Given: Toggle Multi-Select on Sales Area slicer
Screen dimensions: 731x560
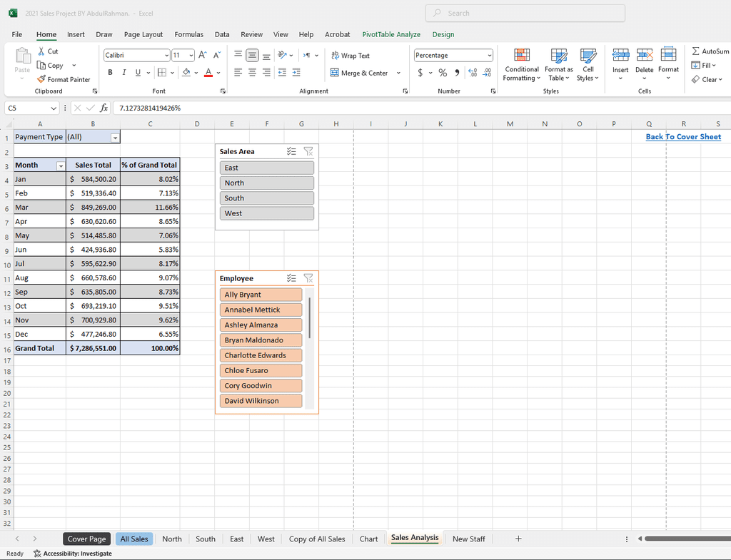Looking at the screenshot, I should [x=291, y=151].
